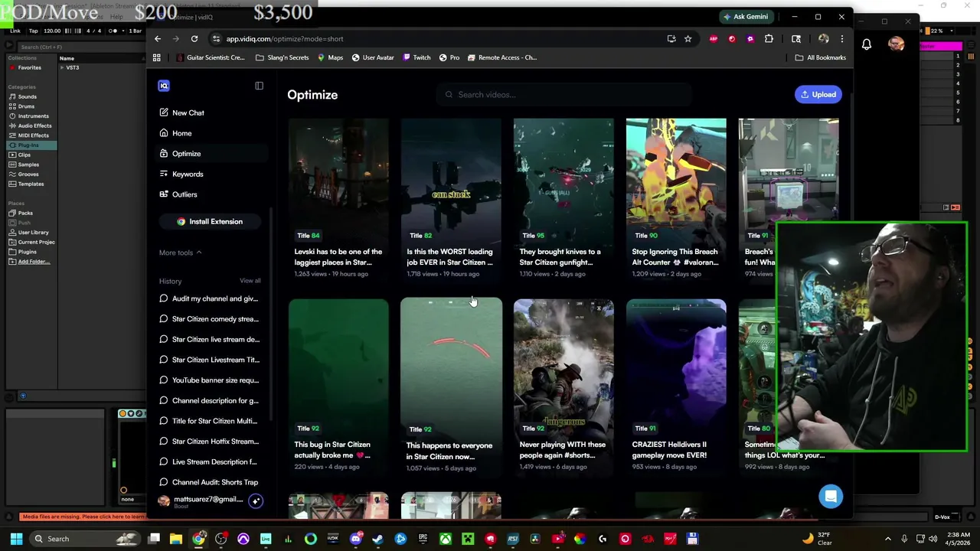Click Add Folder in Ableton Places
This screenshot has height=551, width=980.
34,262
